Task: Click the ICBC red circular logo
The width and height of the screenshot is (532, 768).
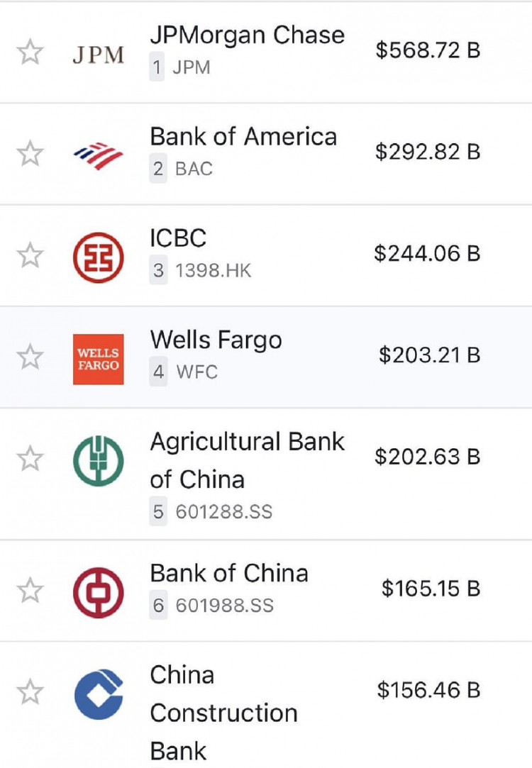Action: (98, 257)
